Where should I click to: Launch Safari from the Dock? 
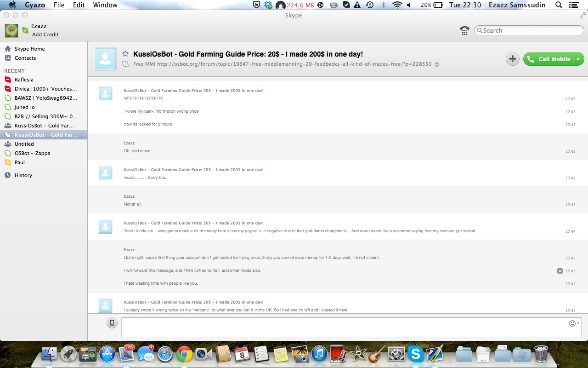(x=165, y=354)
